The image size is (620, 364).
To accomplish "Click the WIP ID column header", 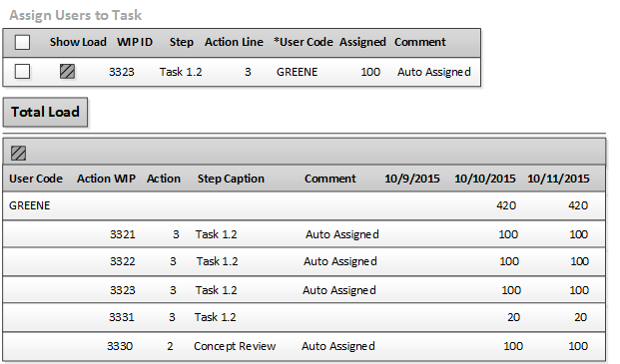I will pyautogui.click(x=135, y=42).
